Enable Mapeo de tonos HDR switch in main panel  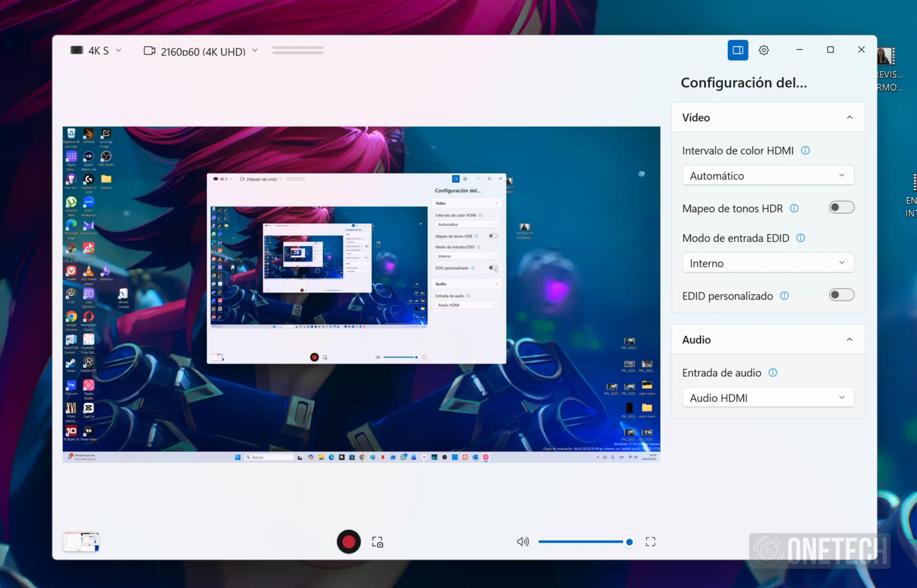841,208
